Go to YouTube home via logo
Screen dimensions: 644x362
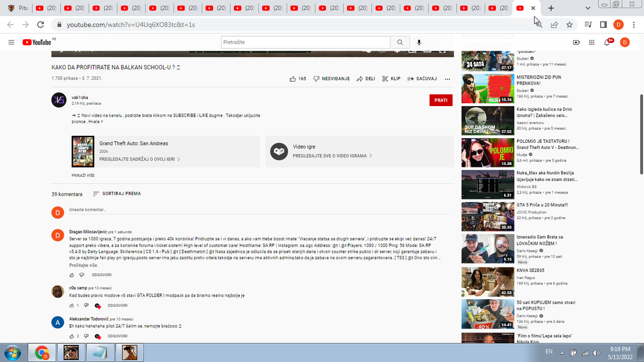point(37,42)
